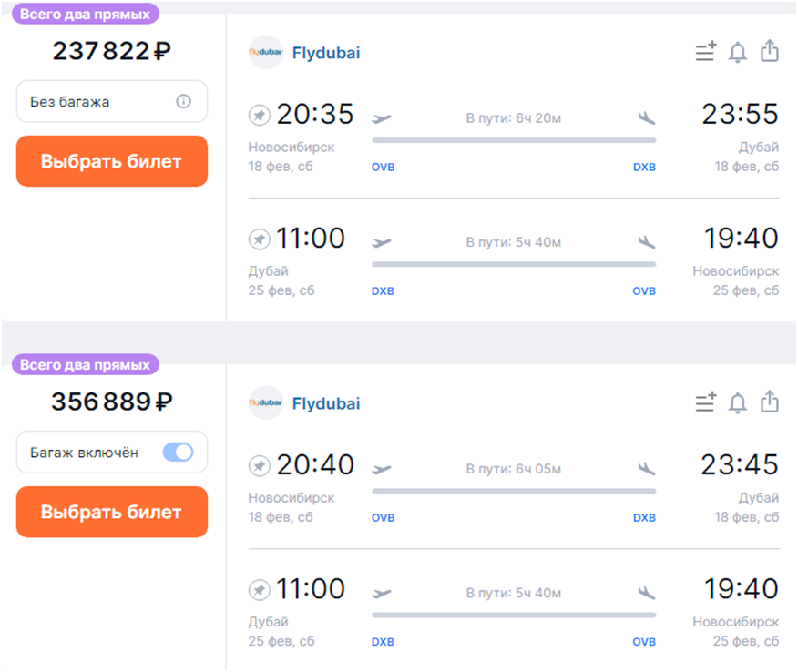Pin the 20:40 Novosibirsk departure flight
This screenshot has width=798, height=672.
[x=260, y=466]
